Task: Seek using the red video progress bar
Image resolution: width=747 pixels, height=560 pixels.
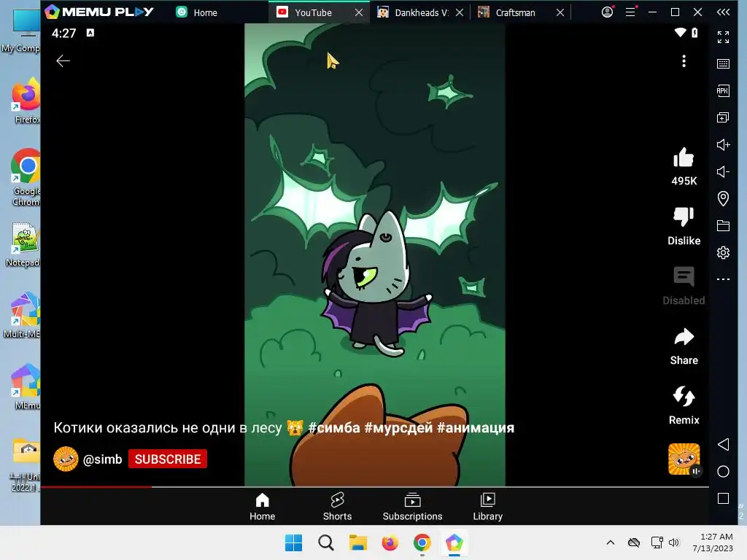Action: pos(375,486)
